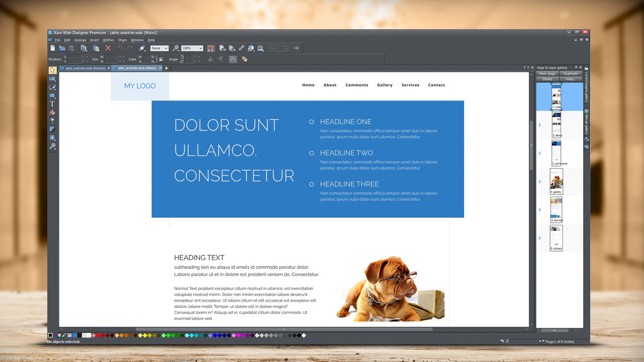644x362 pixels.
Task: Expand the 4. gallery page layers
Action: [540, 182]
